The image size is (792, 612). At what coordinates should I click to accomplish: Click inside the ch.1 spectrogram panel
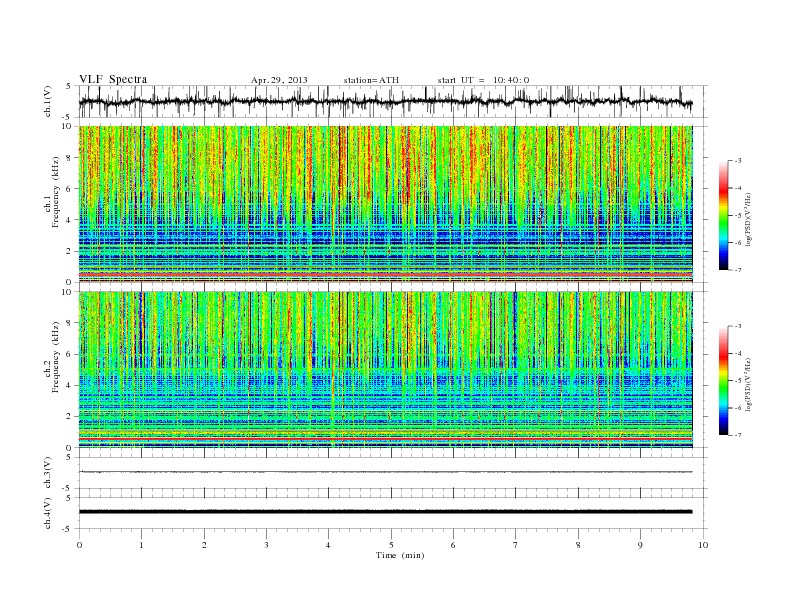point(385,203)
